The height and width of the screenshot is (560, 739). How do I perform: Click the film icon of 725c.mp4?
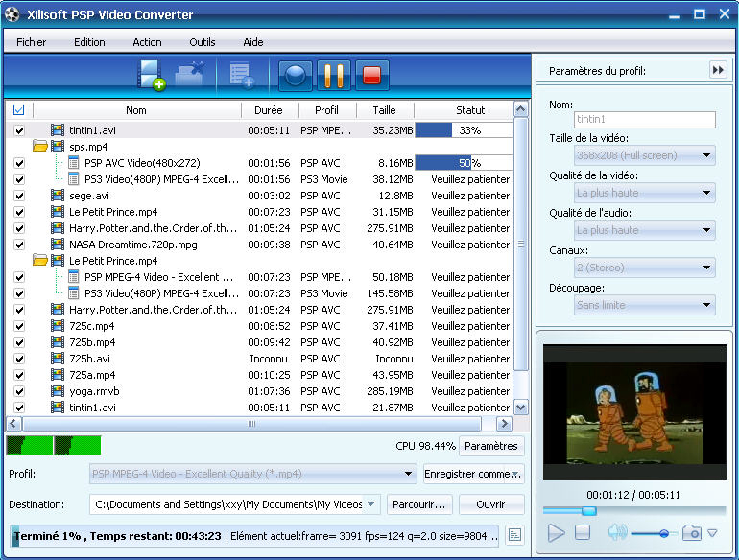click(x=58, y=326)
